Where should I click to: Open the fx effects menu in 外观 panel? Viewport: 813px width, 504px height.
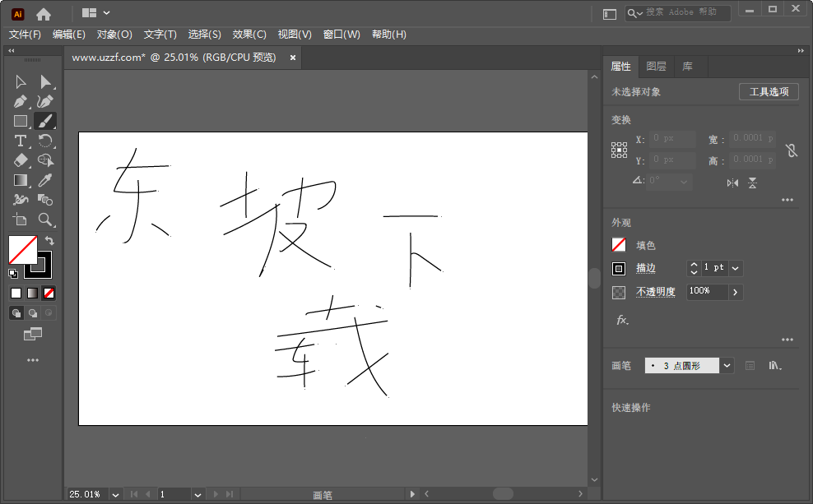tap(622, 319)
